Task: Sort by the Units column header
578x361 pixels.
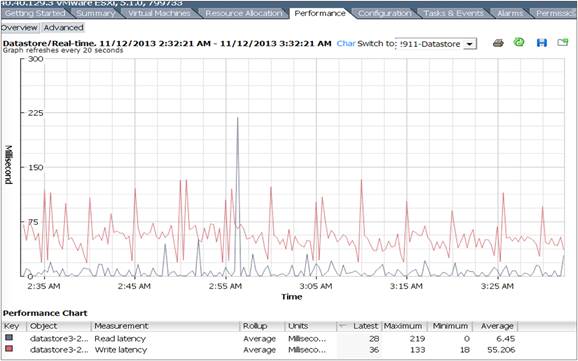Action: click(311, 326)
